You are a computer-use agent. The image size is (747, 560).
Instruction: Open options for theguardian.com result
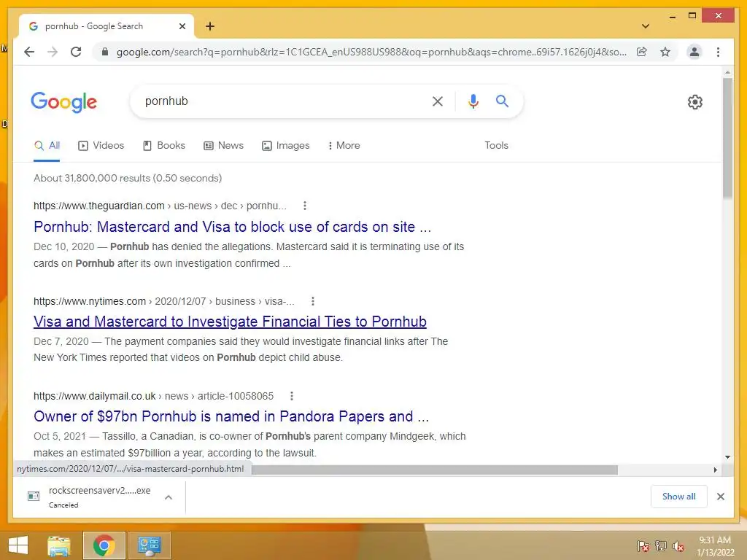(305, 206)
